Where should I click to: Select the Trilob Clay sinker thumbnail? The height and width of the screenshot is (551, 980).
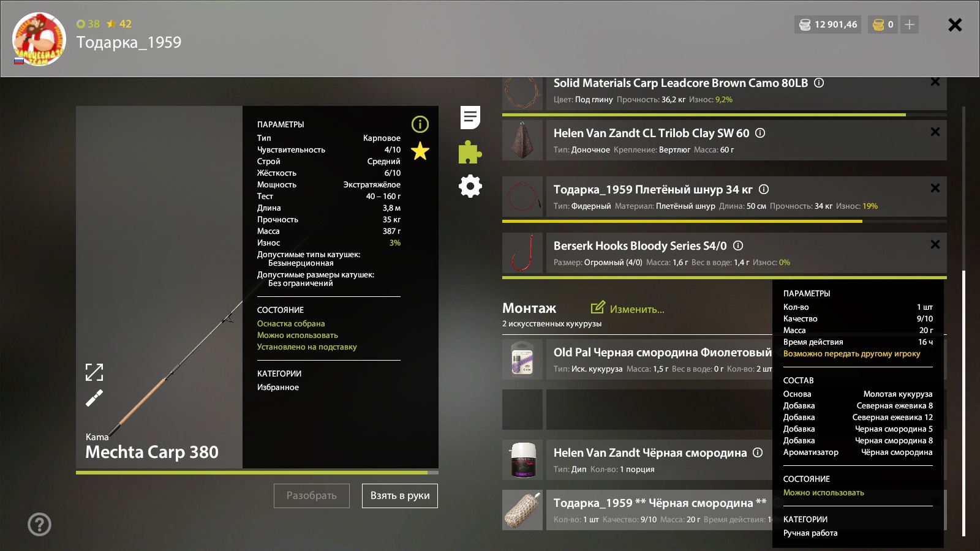pos(522,140)
